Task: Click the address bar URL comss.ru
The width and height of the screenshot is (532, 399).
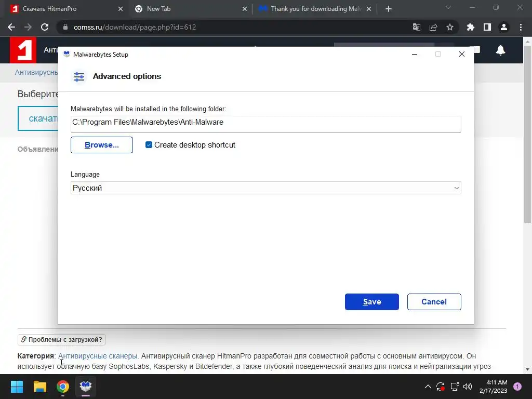Action: (x=135, y=27)
